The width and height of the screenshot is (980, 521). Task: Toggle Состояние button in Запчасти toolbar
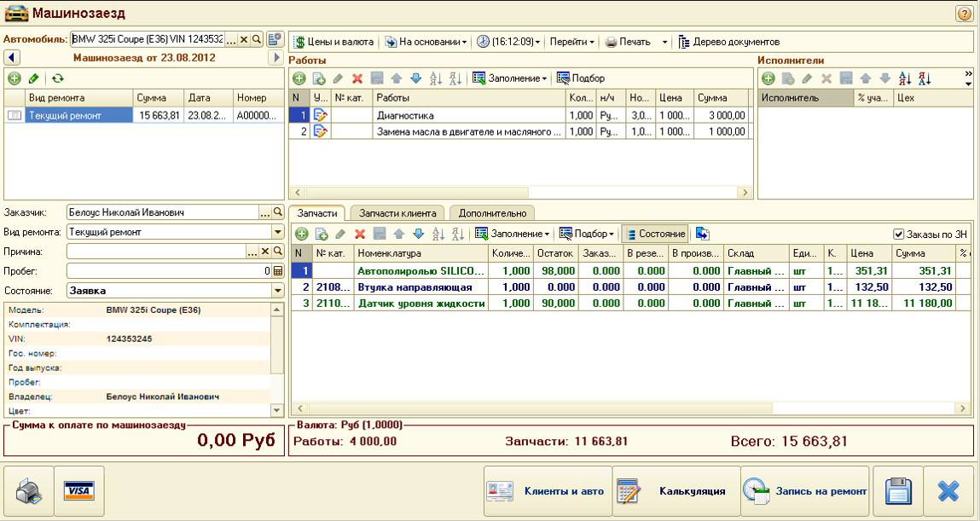click(x=655, y=234)
